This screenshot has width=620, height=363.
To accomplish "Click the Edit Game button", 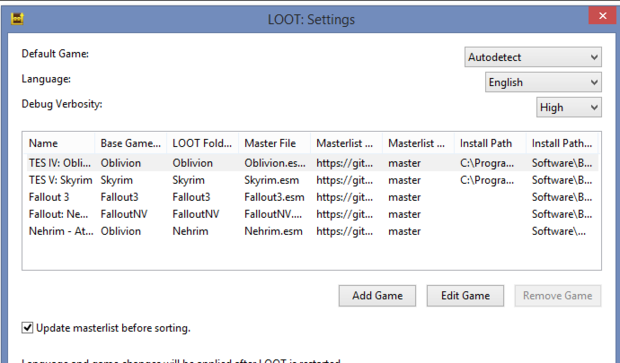I will (465, 296).
